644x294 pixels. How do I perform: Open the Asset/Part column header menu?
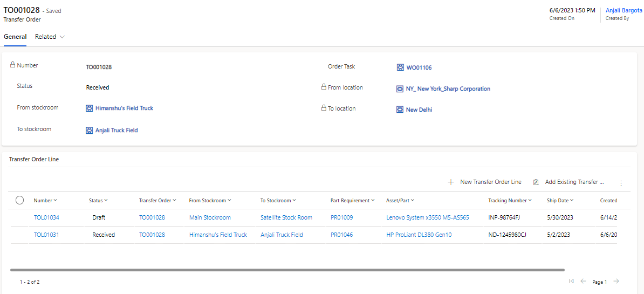400,200
